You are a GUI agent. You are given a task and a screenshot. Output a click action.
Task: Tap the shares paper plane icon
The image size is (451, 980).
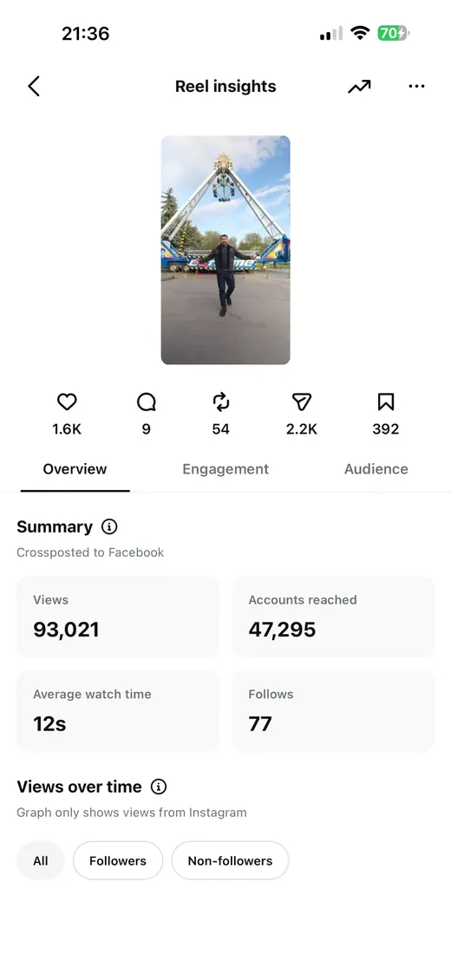[302, 402]
